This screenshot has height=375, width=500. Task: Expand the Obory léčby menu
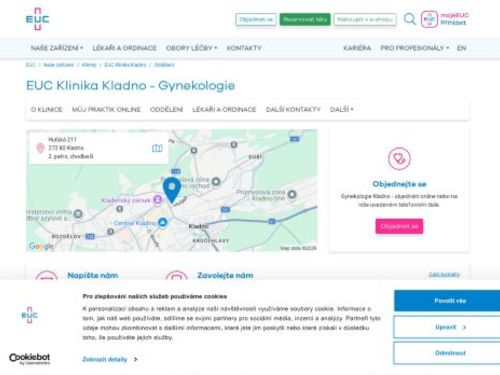pyautogui.click(x=191, y=48)
